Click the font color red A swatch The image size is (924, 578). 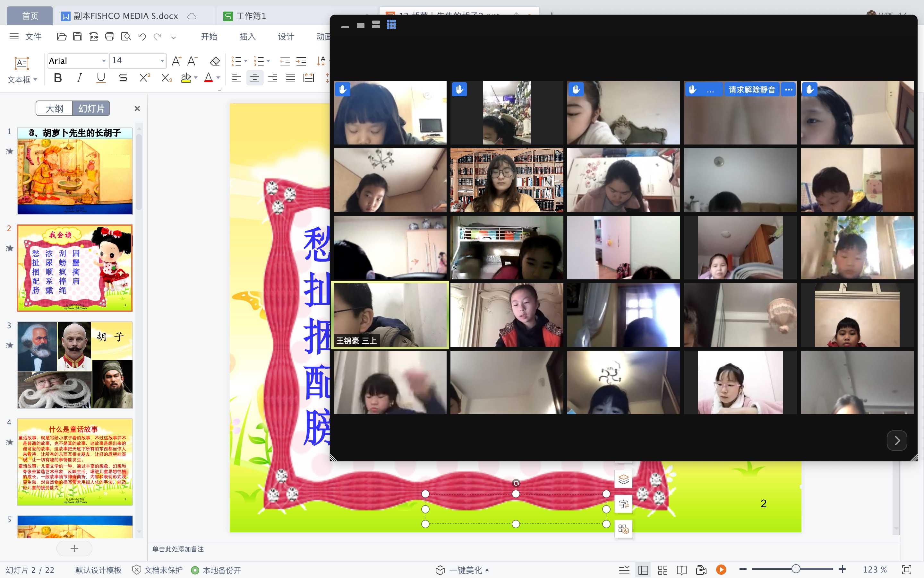click(209, 78)
